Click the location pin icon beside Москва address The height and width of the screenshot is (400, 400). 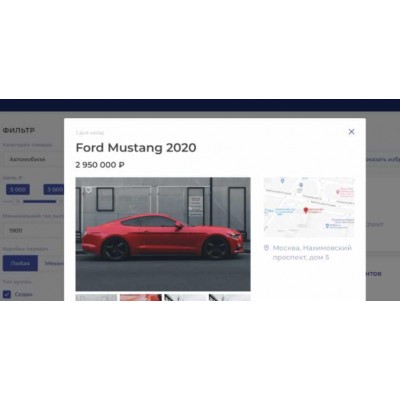pyautogui.click(x=266, y=248)
